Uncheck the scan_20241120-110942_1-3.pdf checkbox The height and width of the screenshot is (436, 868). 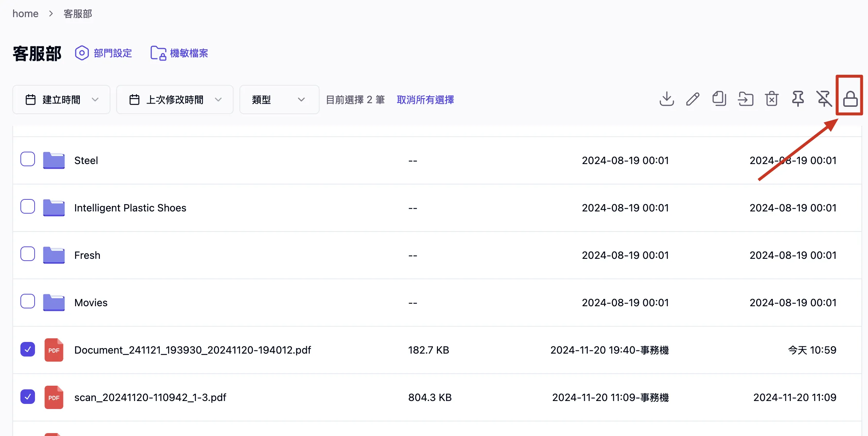[x=28, y=397]
